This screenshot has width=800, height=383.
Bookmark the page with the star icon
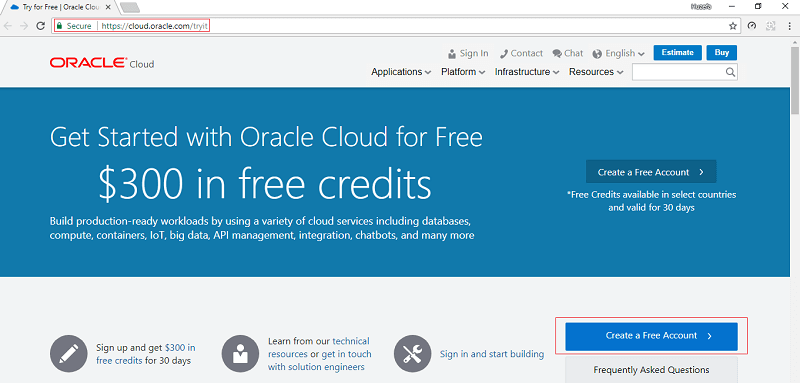733,26
